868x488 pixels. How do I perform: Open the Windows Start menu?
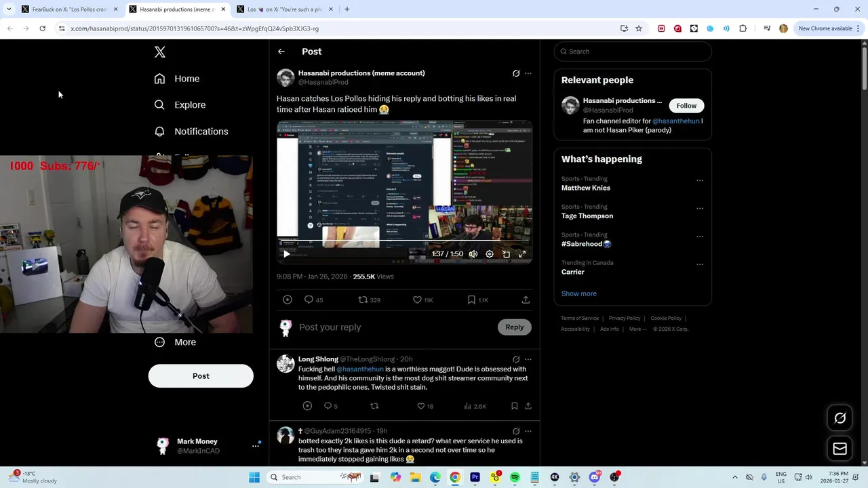[x=254, y=477]
